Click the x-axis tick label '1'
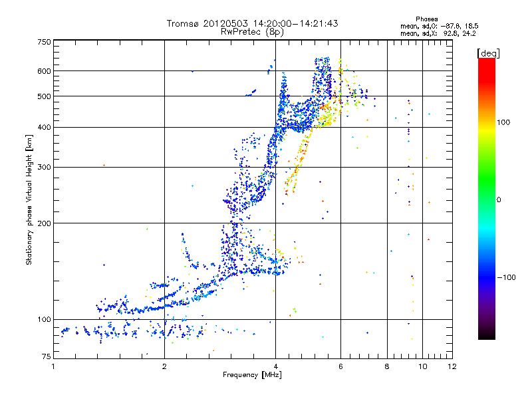The height and width of the screenshot is (399, 532). point(53,366)
